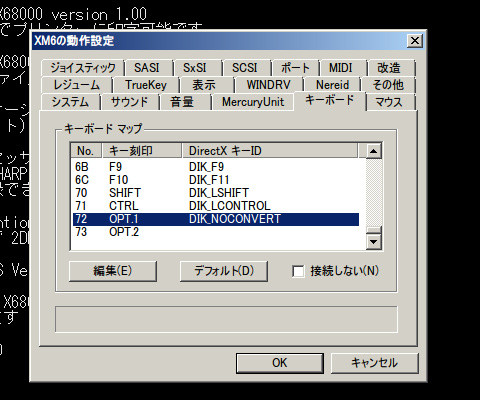The image size is (480, 400).
Task: Click the 編集(E) button
Action: [113, 271]
